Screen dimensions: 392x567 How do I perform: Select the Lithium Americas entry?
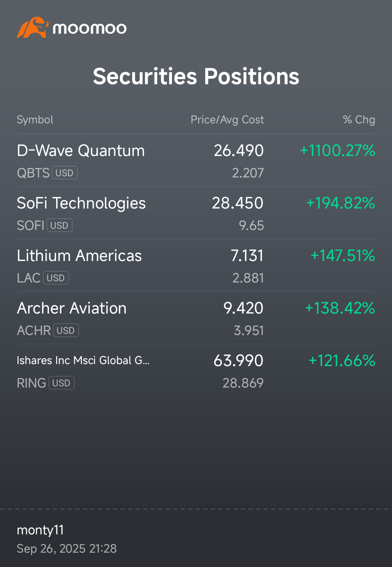point(196,265)
